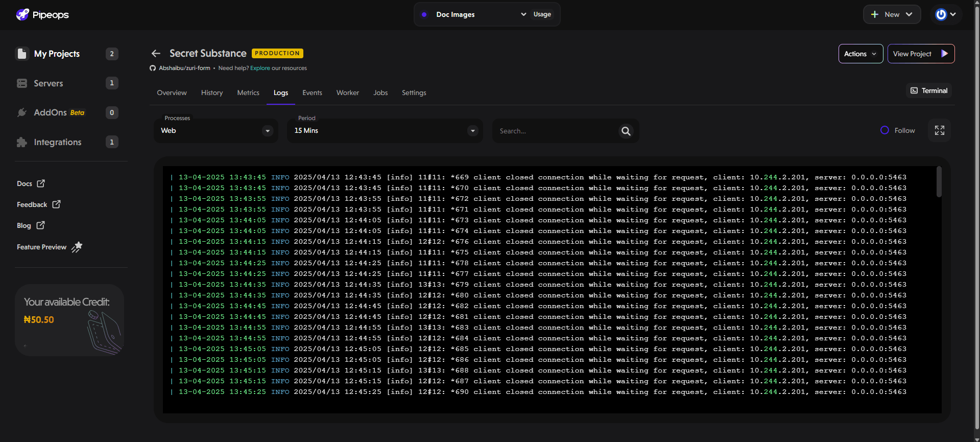Expand the New menu chevron
The height and width of the screenshot is (442, 980).
909,14
